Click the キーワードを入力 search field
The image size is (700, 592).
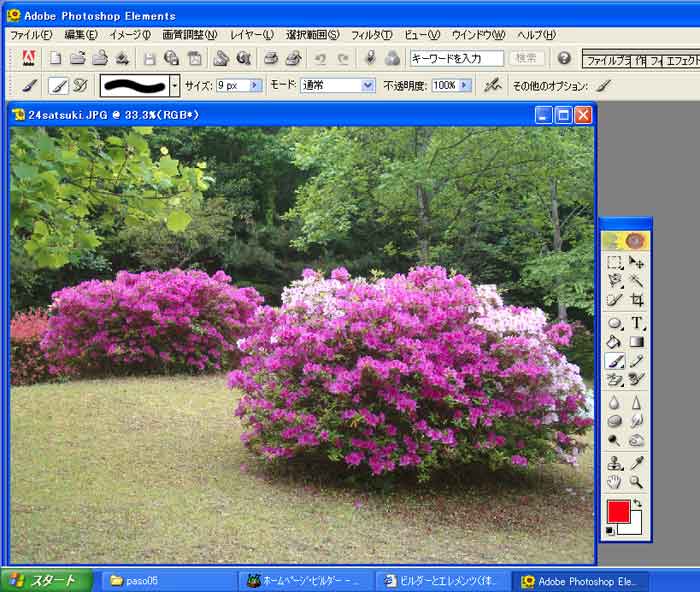click(456, 59)
